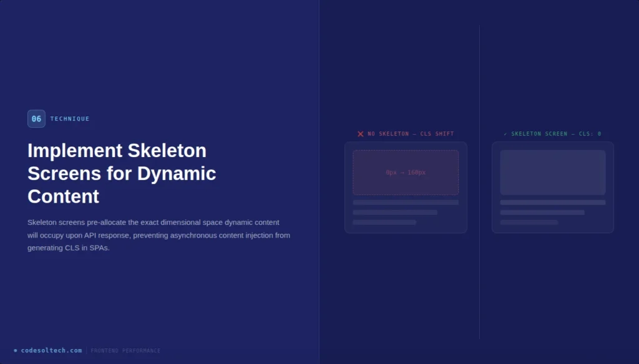The width and height of the screenshot is (639, 364).
Task: Click the FRONTEND PERFORMANCE footer label
Action: coord(127,350)
